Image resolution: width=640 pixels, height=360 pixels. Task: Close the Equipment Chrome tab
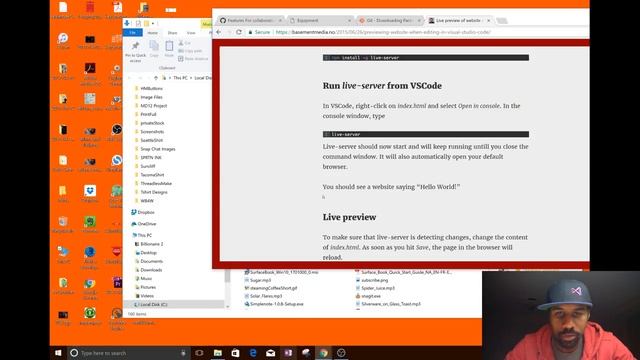(349, 20)
